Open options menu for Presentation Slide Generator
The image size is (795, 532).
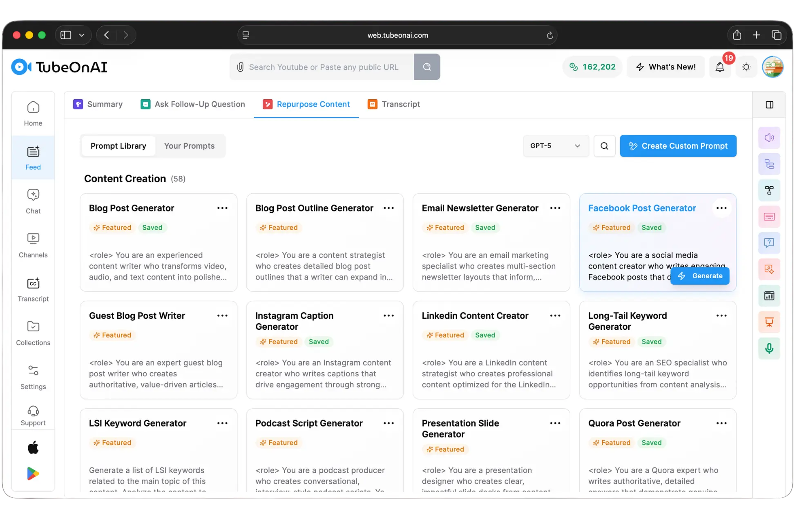555,423
